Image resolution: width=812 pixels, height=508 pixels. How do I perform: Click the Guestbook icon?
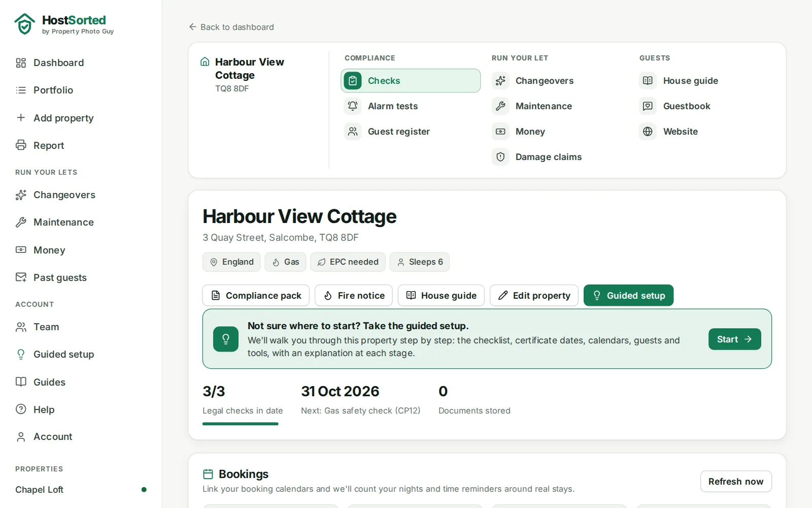coord(648,106)
